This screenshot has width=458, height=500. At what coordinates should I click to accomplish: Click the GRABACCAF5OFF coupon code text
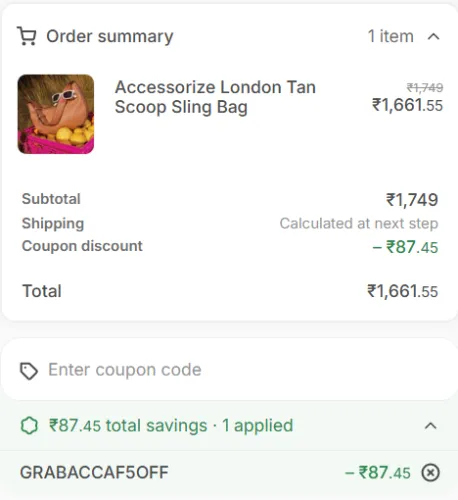click(94, 472)
